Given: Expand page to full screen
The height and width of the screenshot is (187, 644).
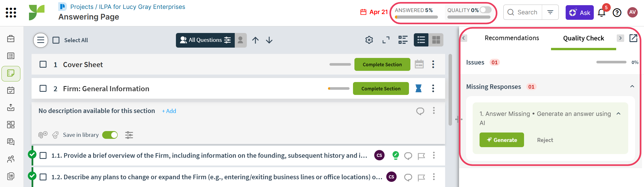Looking at the screenshot, I should (386, 40).
